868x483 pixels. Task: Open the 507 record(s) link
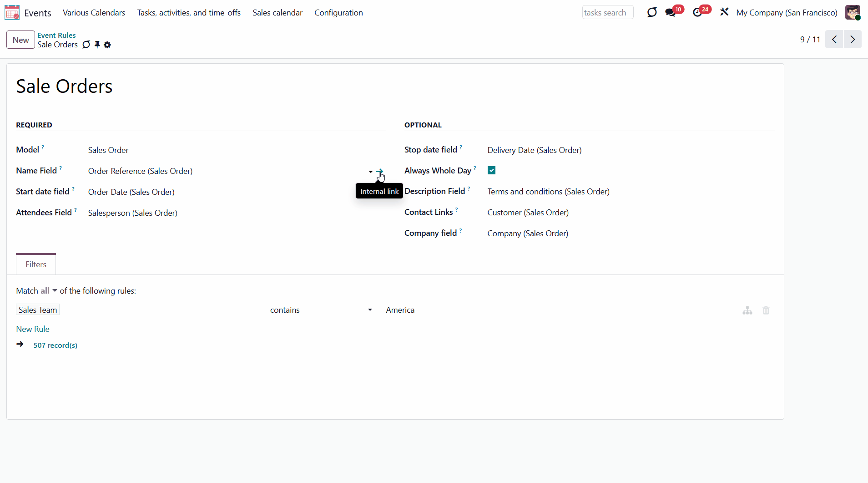(x=55, y=346)
